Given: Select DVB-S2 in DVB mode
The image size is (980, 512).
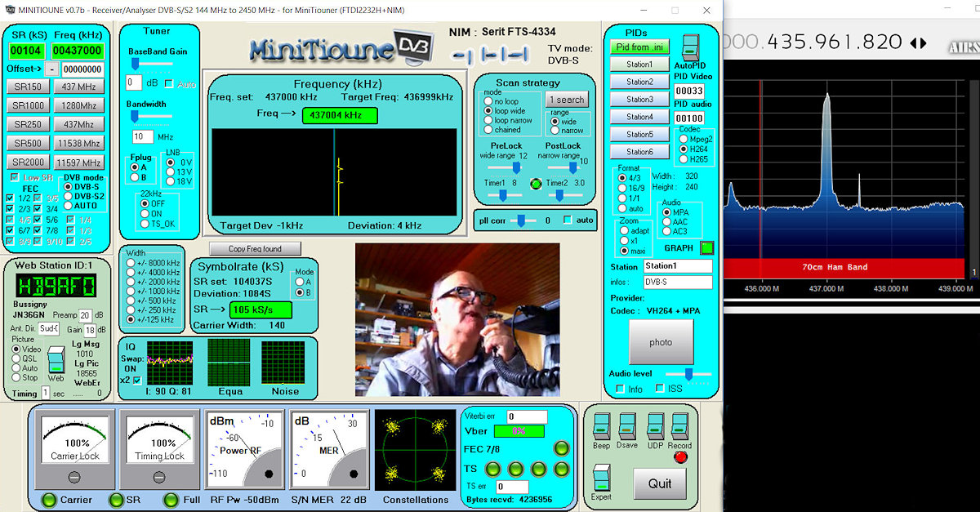Looking at the screenshot, I should click(x=68, y=196).
